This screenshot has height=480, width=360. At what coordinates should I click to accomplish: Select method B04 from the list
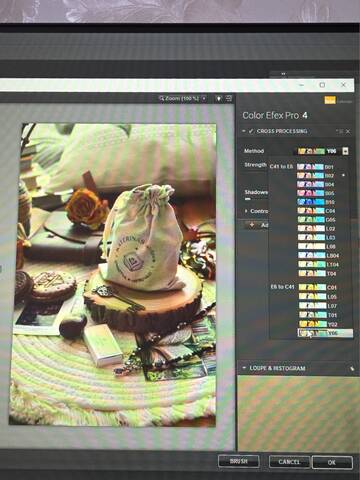[316, 184]
